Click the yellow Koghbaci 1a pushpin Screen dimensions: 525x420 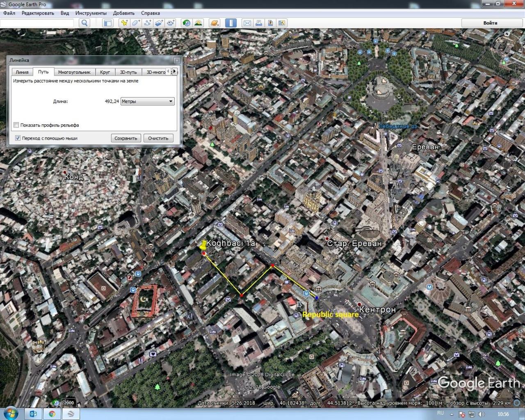click(203, 246)
